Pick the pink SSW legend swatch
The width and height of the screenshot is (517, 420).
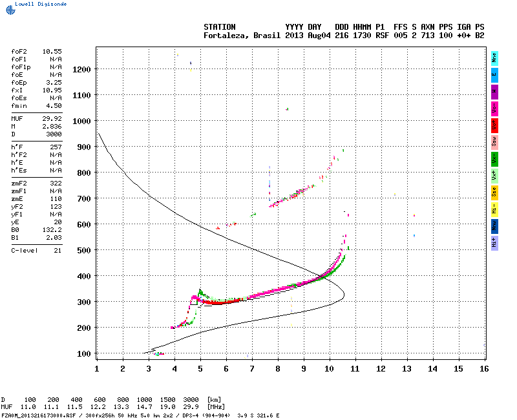pos(494,142)
